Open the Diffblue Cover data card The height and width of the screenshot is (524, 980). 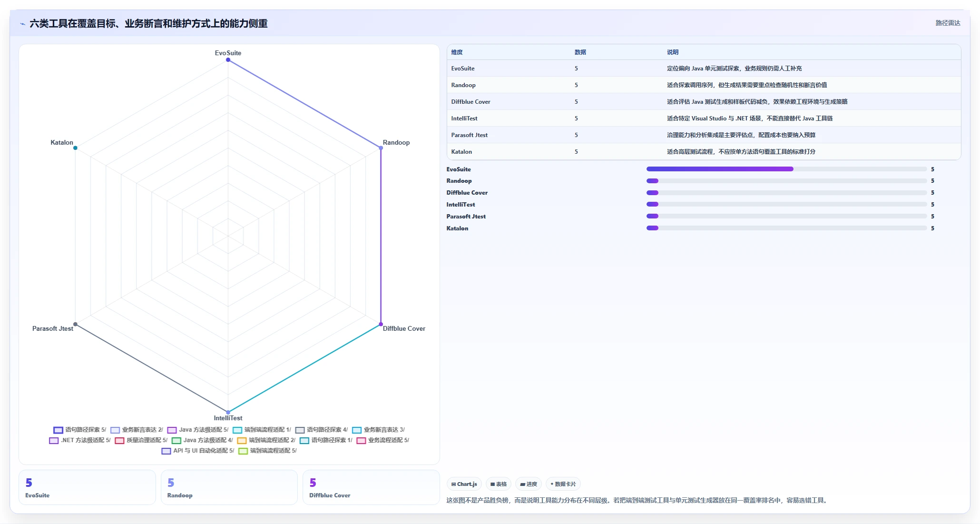coord(371,487)
